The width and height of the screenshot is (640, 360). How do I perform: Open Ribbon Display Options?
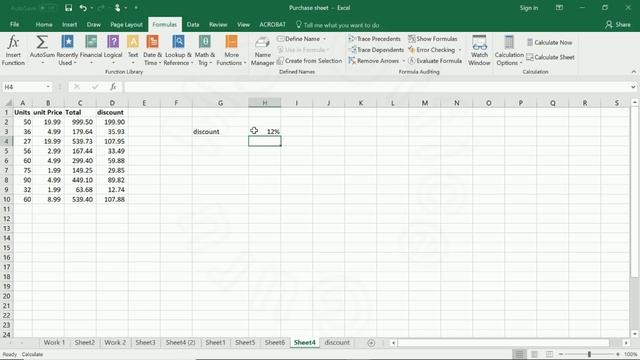click(559, 8)
